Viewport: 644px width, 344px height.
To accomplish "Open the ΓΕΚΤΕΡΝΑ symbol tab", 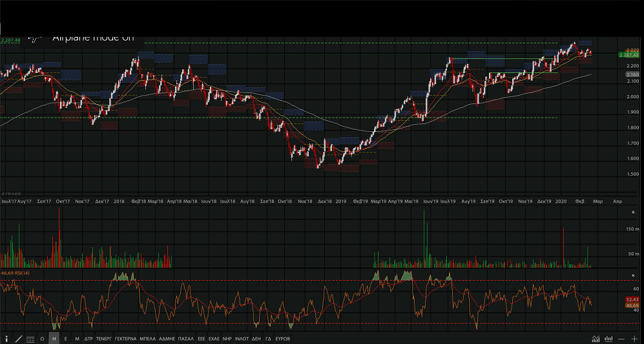I will (125, 339).
